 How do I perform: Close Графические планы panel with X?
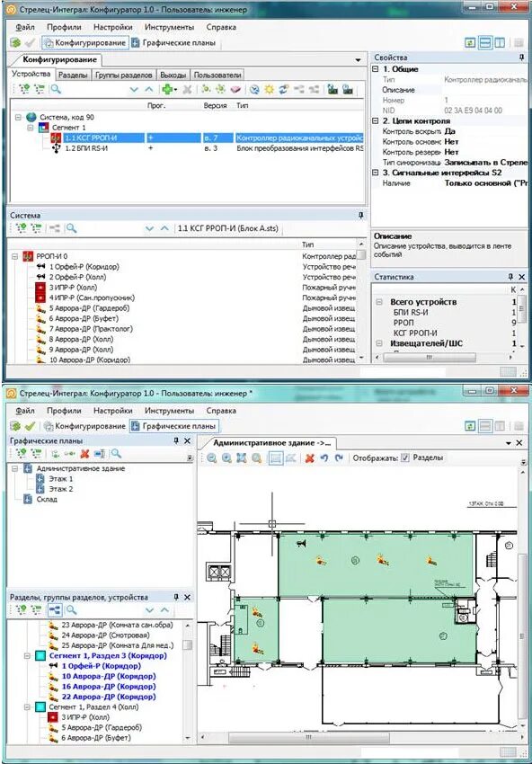click(x=187, y=440)
